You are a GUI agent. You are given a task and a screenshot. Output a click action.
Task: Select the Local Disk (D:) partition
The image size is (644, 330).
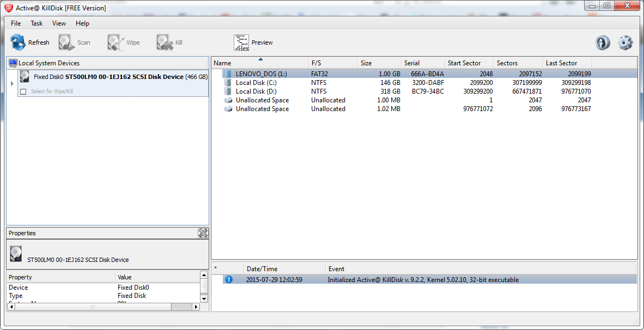(256, 91)
